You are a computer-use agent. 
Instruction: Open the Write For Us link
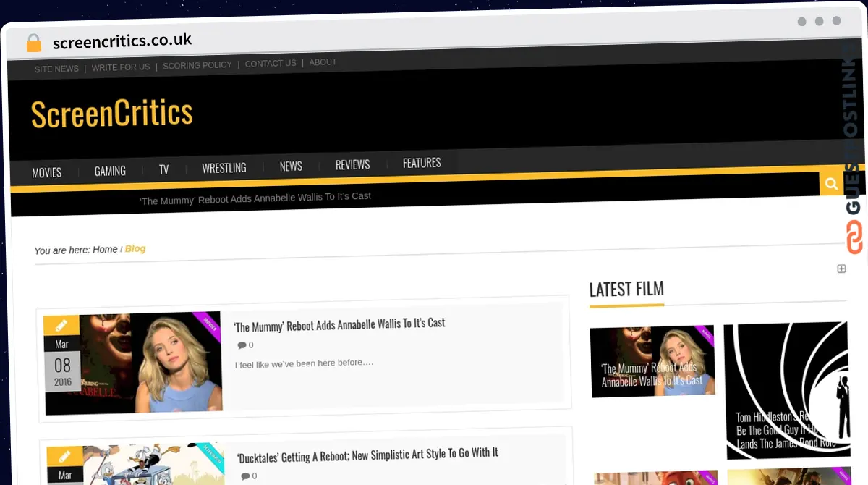click(121, 67)
